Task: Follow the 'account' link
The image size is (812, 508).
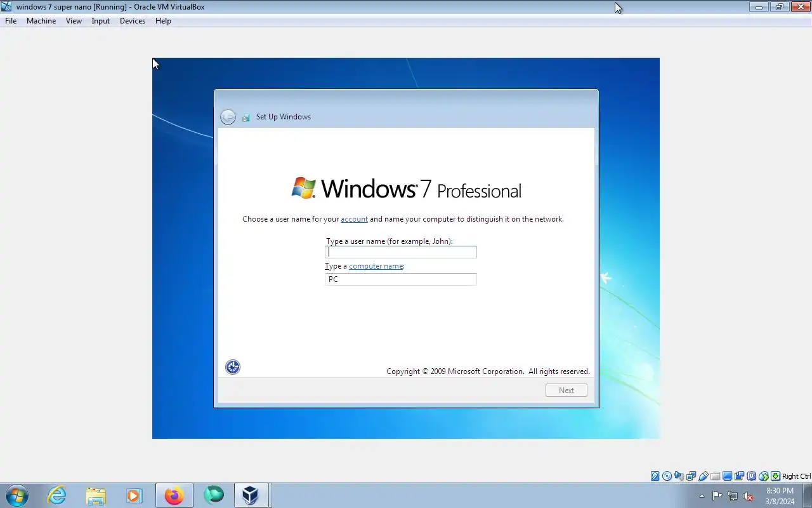Action: (x=354, y=219)
